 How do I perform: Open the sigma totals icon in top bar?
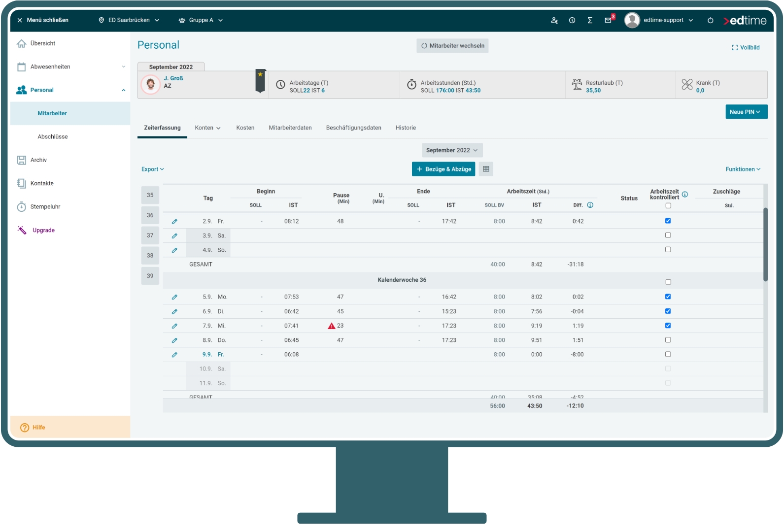(590, 20)
